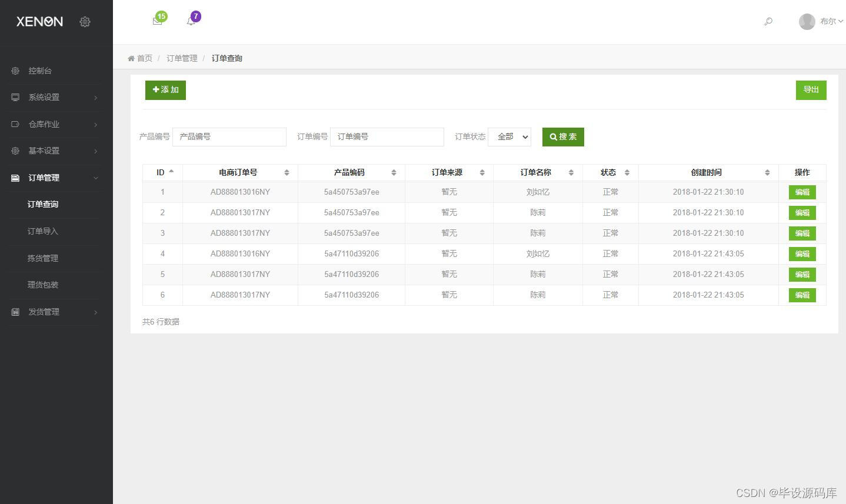Image resolution: width=846 pixels, height=504 pixels.
Task: Click the 订单管理 icon in the sidebar
Action: tap(15, 178)
